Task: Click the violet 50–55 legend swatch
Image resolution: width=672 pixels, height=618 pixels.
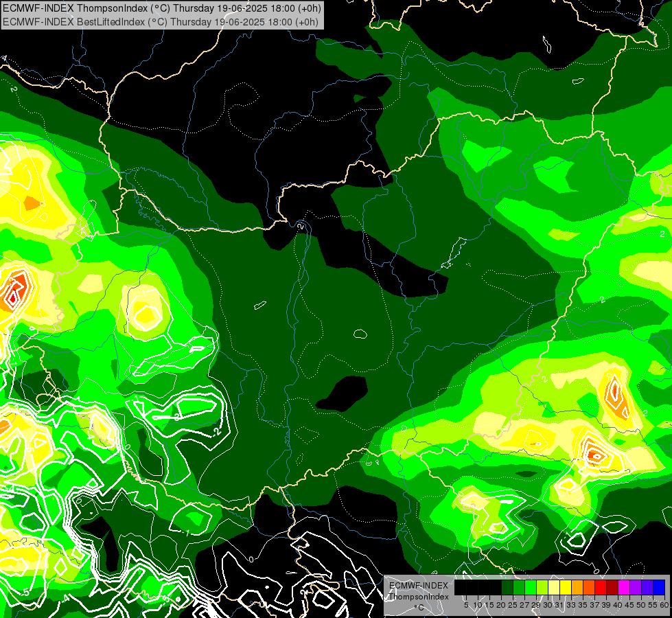Action: 647,587
